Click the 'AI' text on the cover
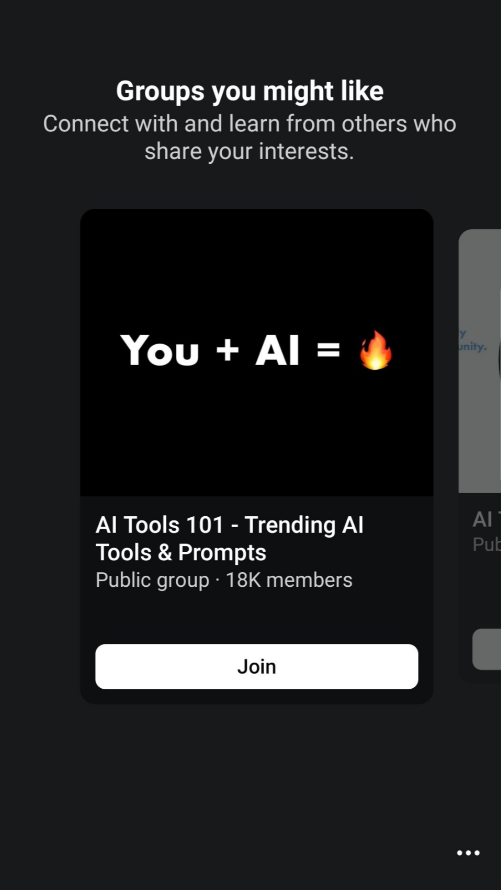The width and height of the screenshot is (501, 890). (277, 350)
